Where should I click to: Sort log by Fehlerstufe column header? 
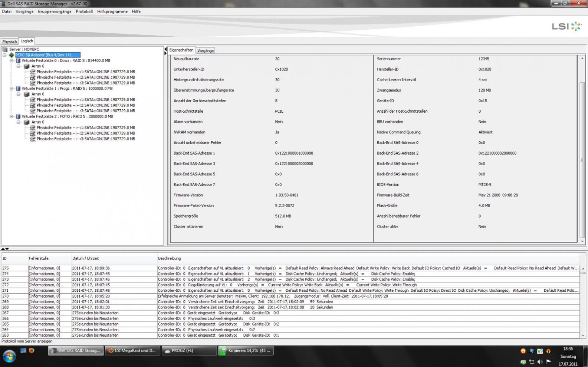click(x=49, y=258)
